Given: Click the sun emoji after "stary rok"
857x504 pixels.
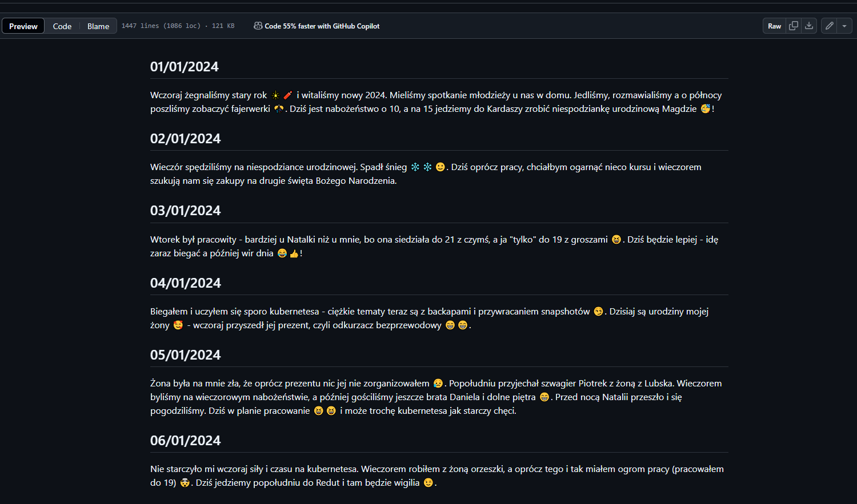Looking at the screenshot, I should (275, 95).
